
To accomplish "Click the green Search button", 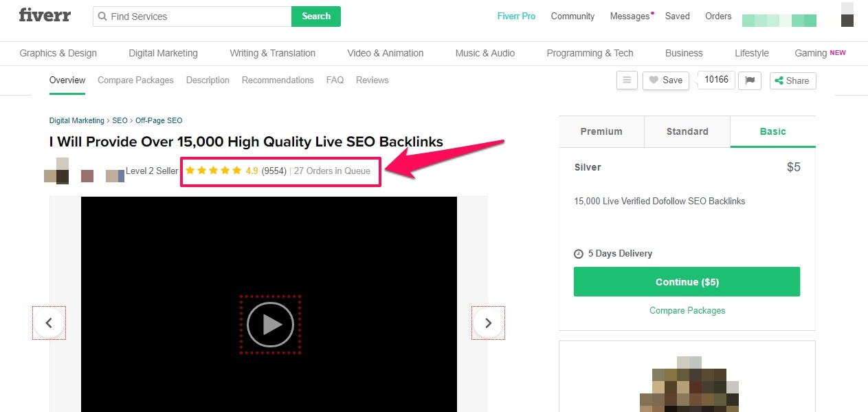I will tap(316, 17).
